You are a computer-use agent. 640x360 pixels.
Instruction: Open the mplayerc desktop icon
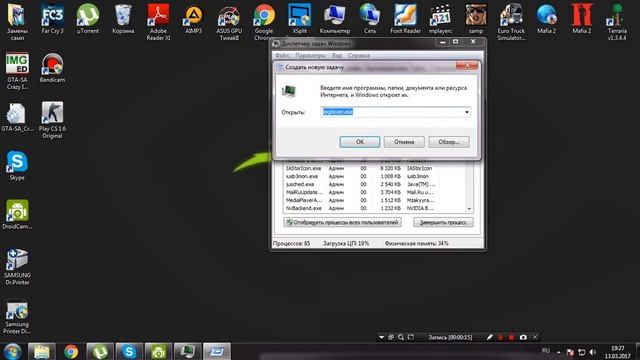coord(440,19)
